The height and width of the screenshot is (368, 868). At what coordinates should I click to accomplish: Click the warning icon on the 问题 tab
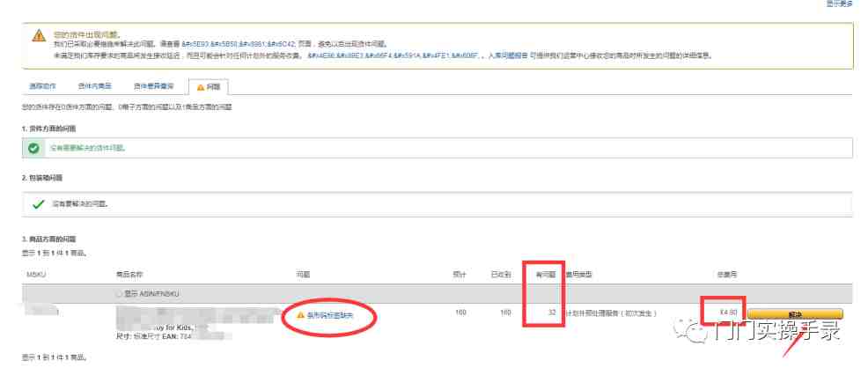[x=201, y=87]
